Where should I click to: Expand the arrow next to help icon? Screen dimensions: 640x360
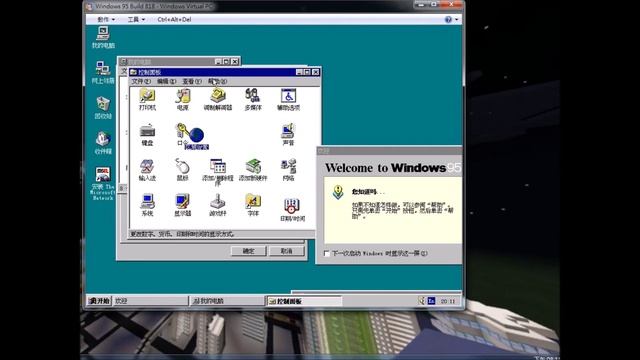coord(456,19)
